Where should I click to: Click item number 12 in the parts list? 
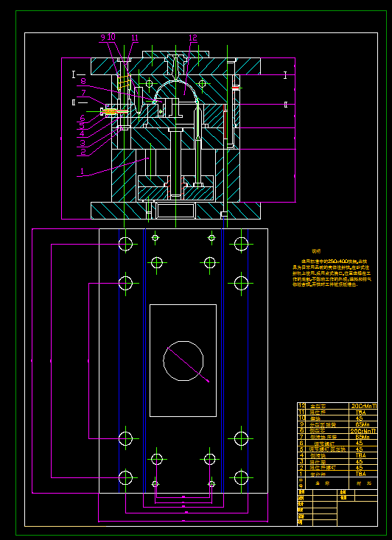pyautogui.click(x=302, y=406)
